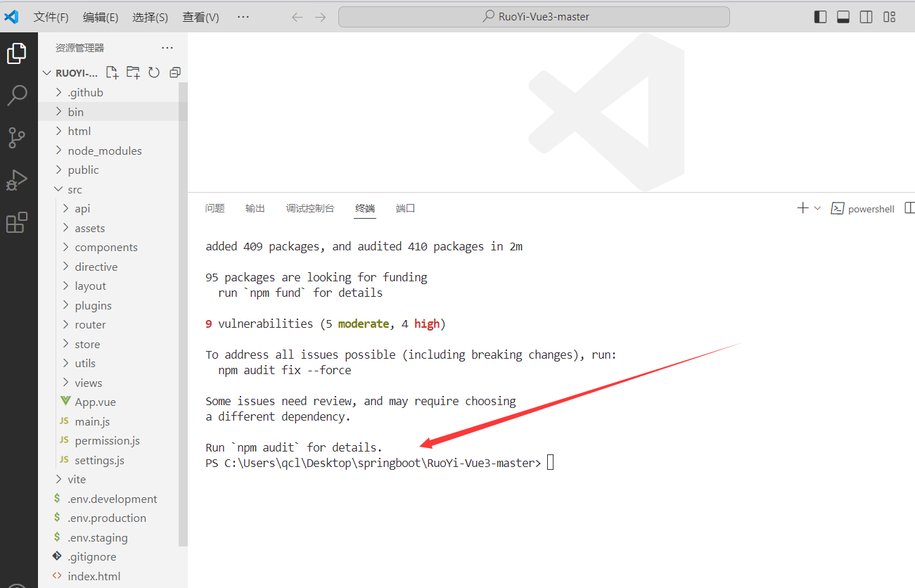The image size is (915, 588).
Task: Open the 编辑(E) menu
Action: point(101,17)
